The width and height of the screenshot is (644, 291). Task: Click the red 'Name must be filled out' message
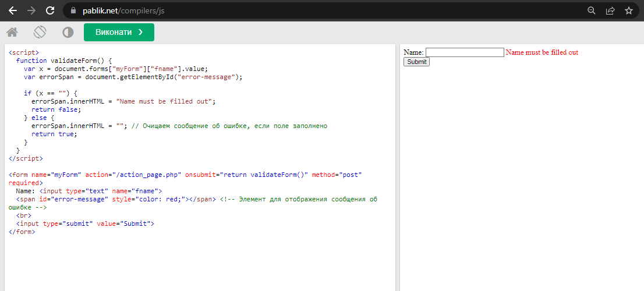(x=542, y=52)
